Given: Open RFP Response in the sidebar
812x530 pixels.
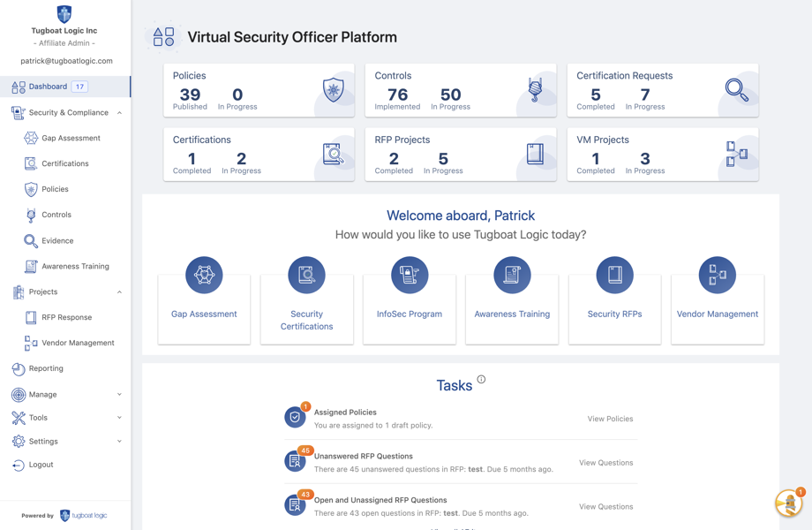Looking at the screenshot, I should (67, 317).
